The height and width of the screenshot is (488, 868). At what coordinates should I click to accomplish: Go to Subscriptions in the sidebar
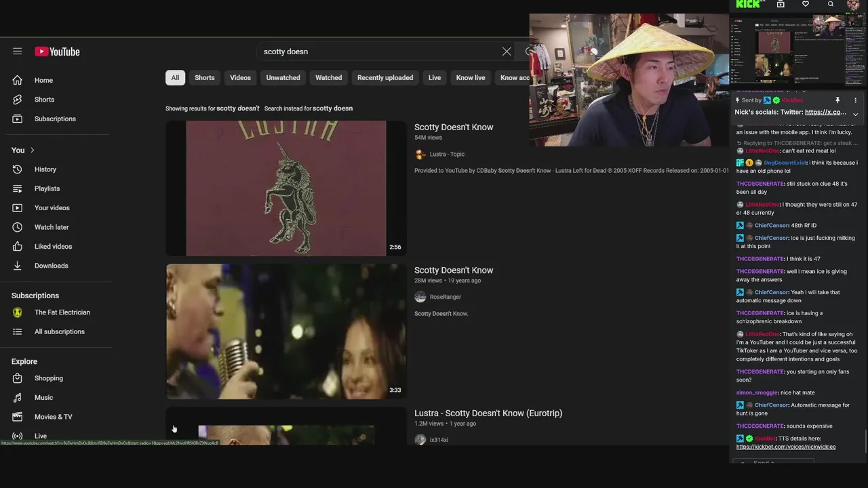click(56, 119)
